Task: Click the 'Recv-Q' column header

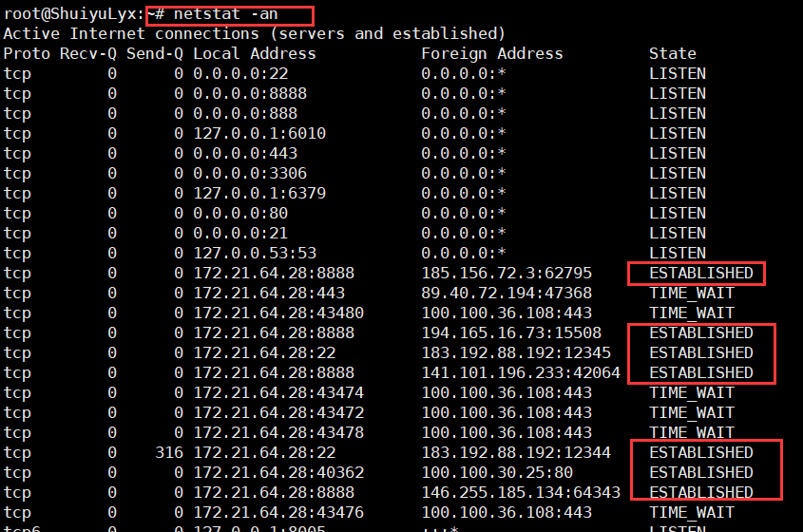Action: (x=88, y=54)
